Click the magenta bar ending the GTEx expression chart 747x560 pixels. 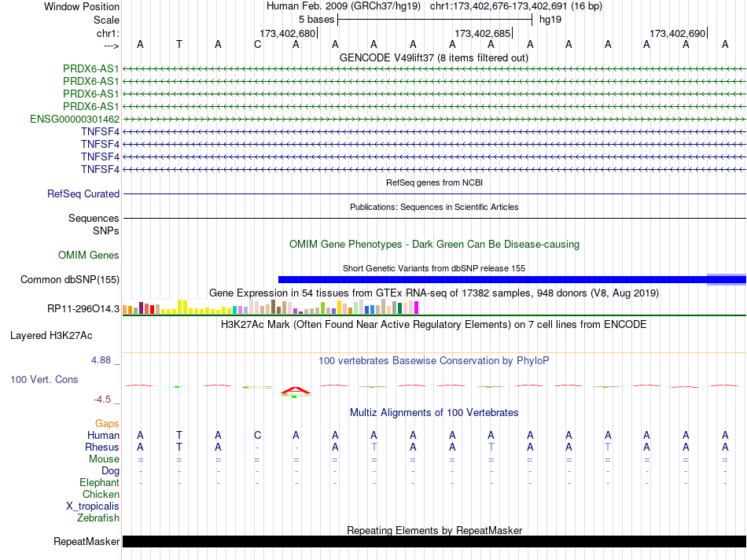tap(417, 307)
